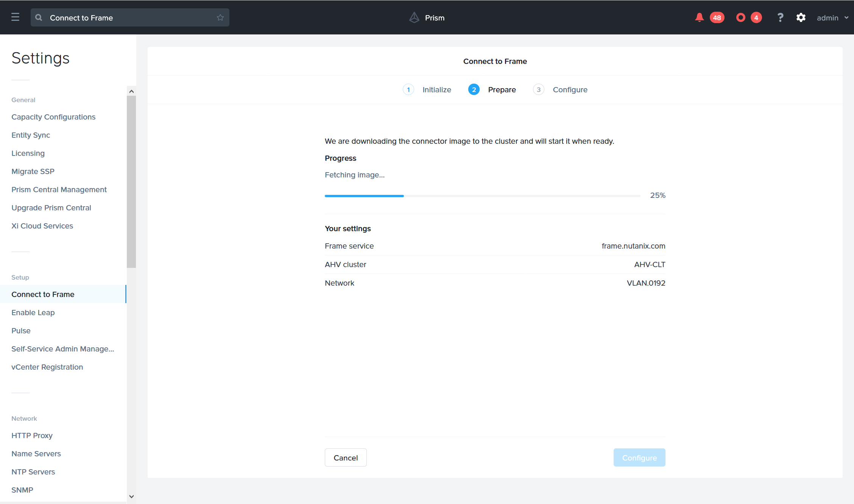The image size is (854, 504).
Task: Cancel the Frame connection setup
Action: [346, 458]
